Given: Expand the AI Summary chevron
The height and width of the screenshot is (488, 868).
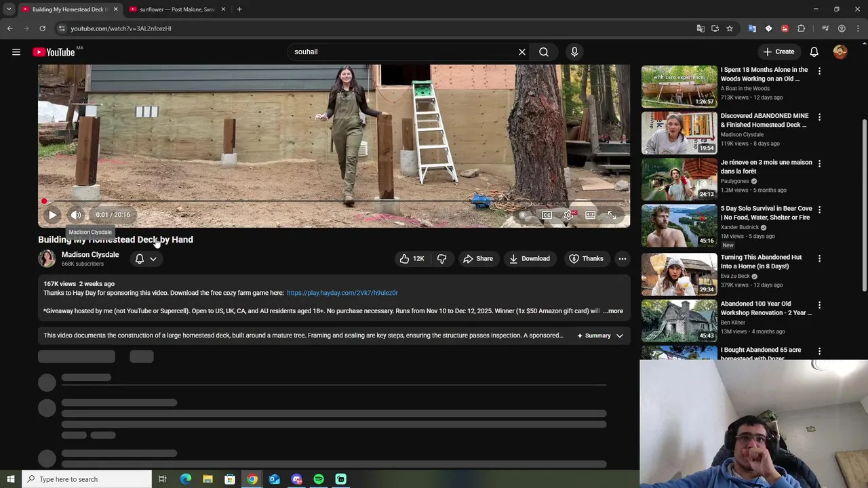Looking at the screenshot, I should pyautogui.click(x=619, y=335).
